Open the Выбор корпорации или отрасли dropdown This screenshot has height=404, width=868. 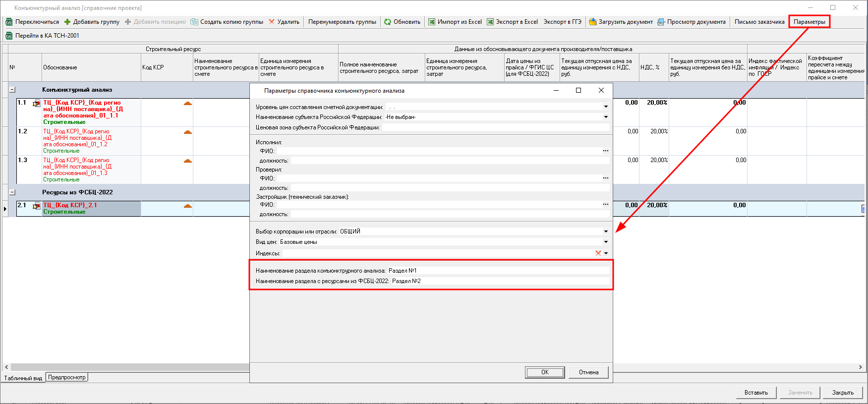(x=606, y=231)
